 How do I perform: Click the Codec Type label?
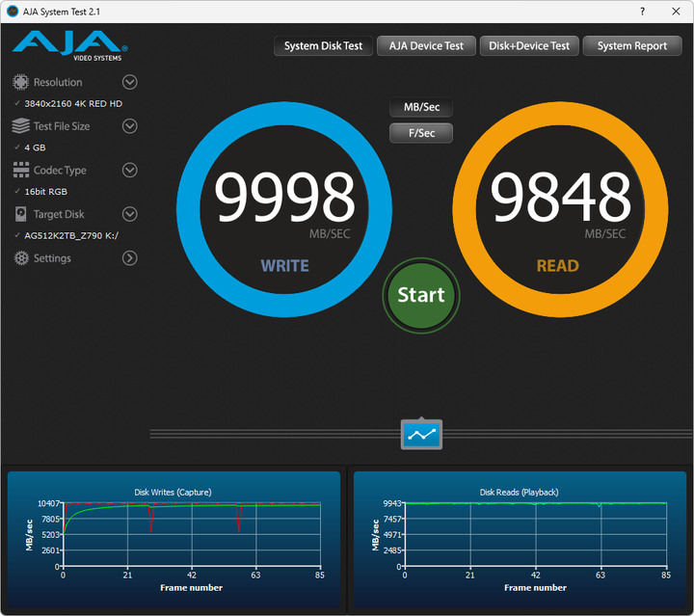click(x=60, y=171)
